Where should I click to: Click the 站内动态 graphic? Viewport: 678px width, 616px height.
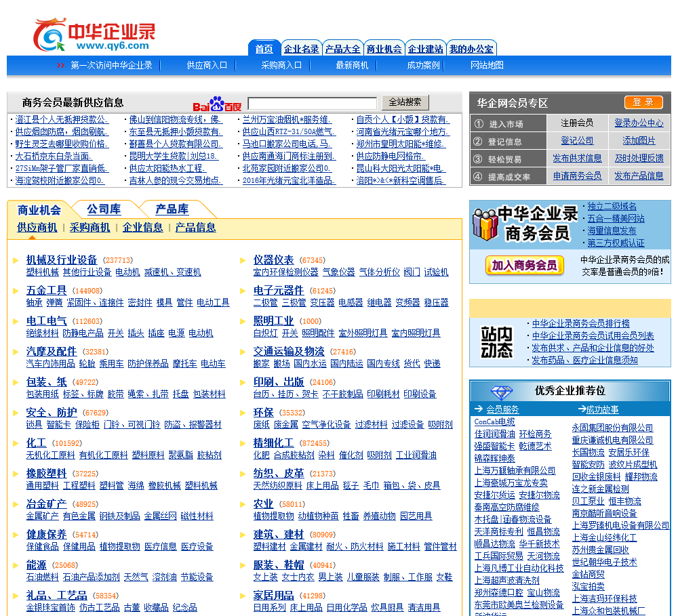click(497, 342)
